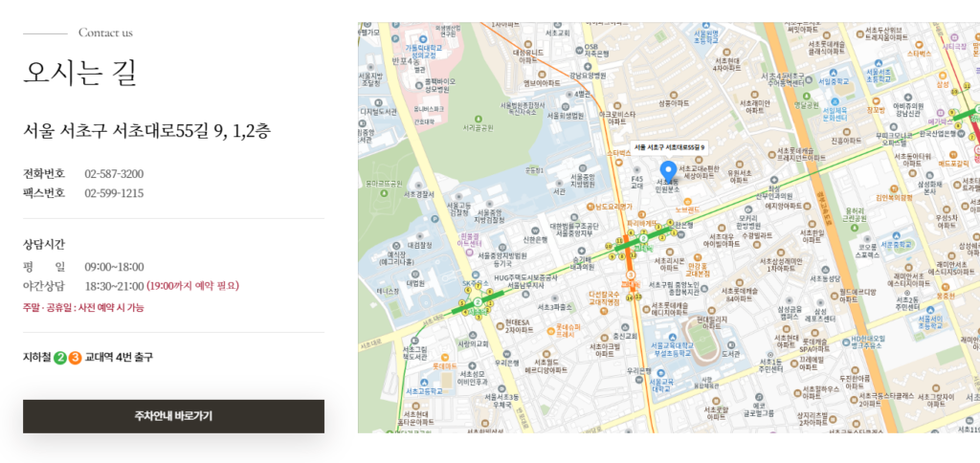Open the 주차안내 바로가기 button
This screenshot has height=463, width=980.
coord(173,416)
